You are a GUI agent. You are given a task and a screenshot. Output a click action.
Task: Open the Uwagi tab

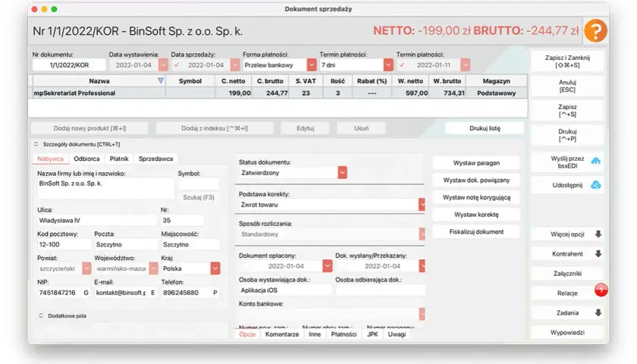tap(397, 334)
